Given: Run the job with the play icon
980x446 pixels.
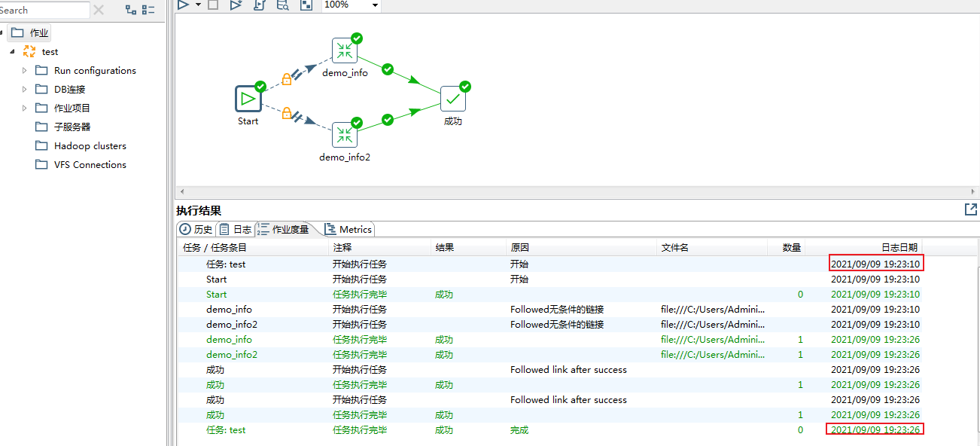Looking at the screenshot, I should 183,5.
